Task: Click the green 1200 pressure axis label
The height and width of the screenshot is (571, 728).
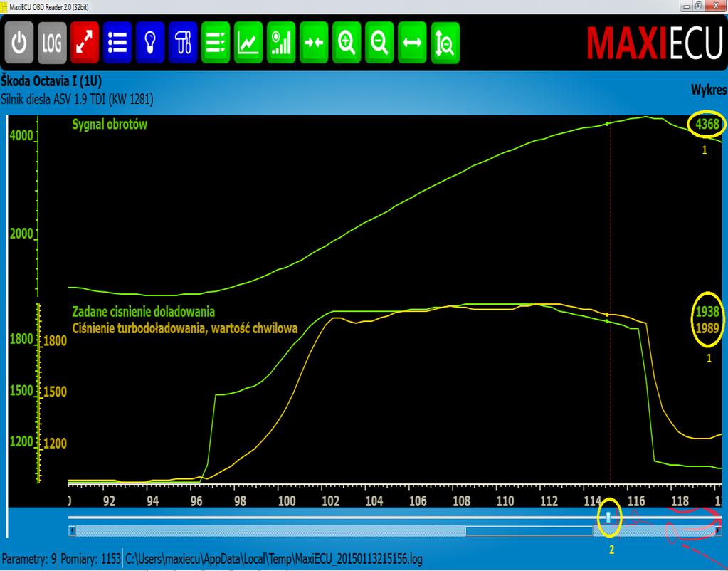Action: (21, 441)
